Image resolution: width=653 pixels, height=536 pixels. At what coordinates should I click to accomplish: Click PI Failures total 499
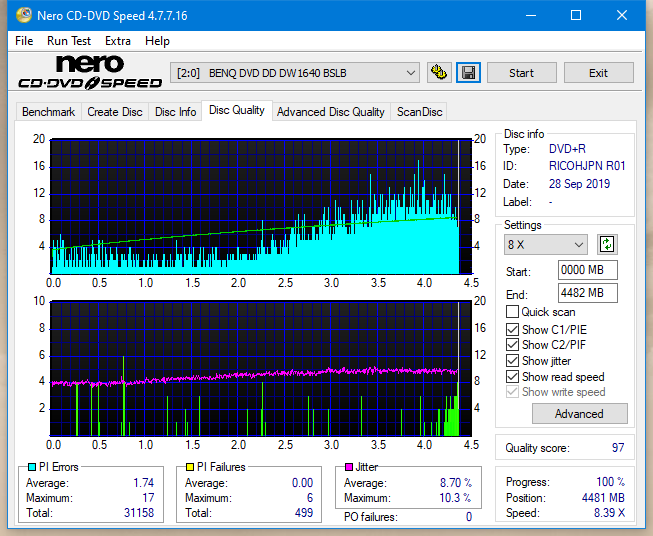(304, 513)
